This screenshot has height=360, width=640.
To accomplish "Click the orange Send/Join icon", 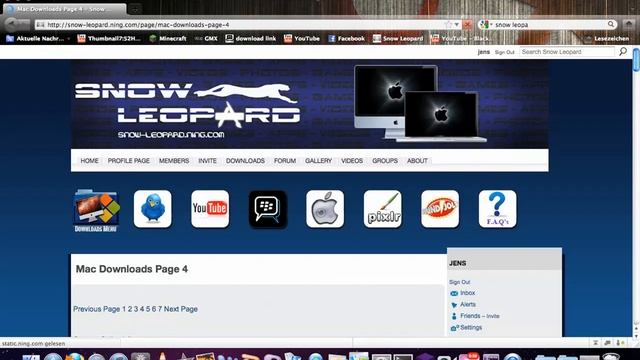I will point(440,209).
